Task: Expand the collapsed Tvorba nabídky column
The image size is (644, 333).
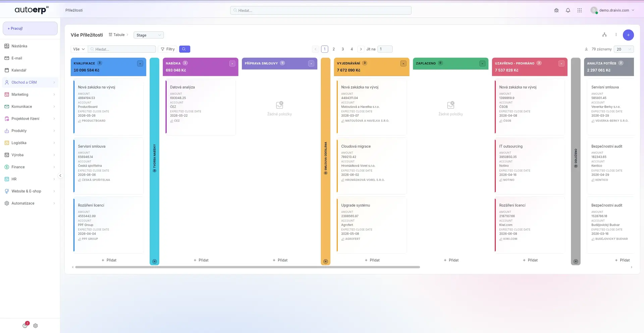Action: 154,261
